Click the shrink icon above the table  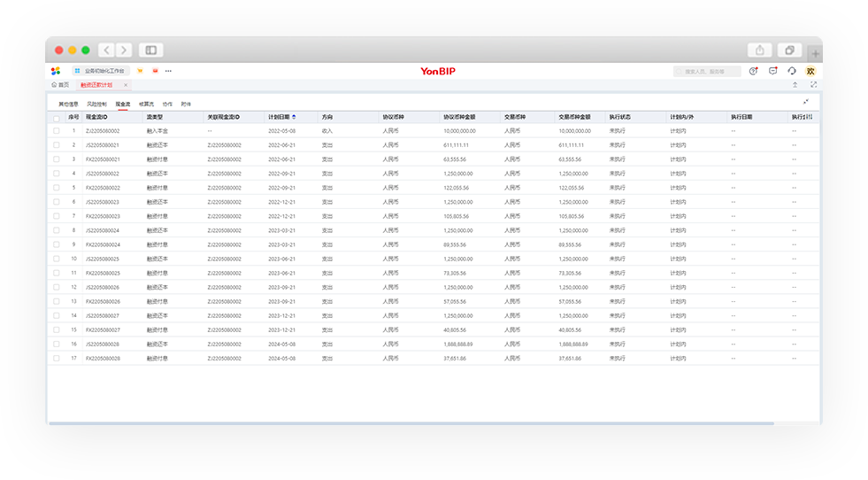pyautogui.click(x=806, y=102)
